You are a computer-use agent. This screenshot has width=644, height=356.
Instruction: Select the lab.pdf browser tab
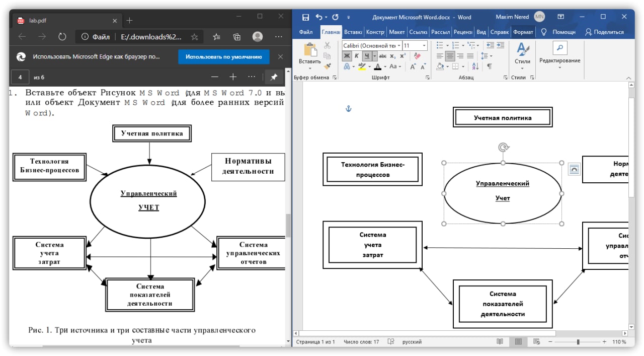[x=66, y=21]
